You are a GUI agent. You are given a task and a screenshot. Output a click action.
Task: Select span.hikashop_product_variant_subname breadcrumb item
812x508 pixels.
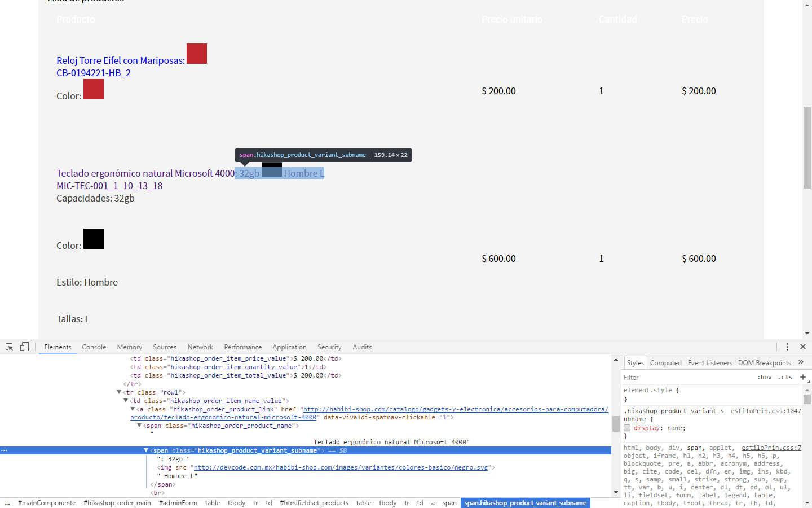click(526, 503)
